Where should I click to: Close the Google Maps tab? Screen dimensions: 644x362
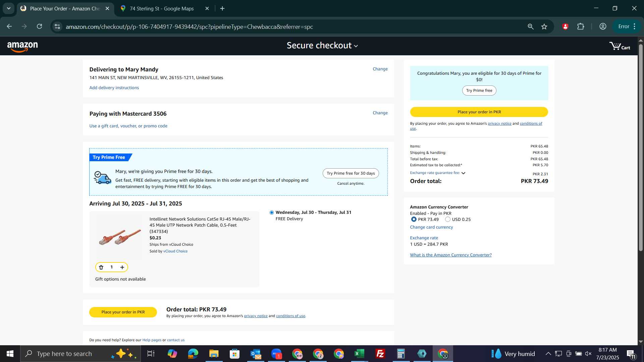point(207,8)
